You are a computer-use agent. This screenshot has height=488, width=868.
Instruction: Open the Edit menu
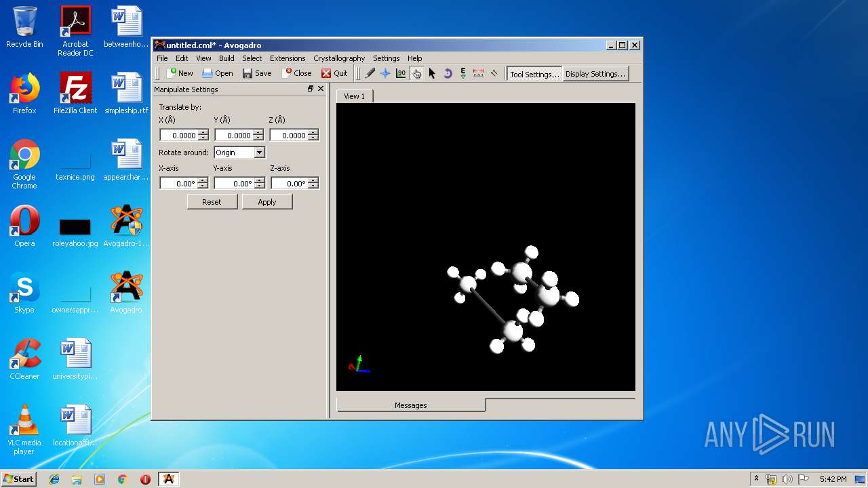(x=182, y=58)
